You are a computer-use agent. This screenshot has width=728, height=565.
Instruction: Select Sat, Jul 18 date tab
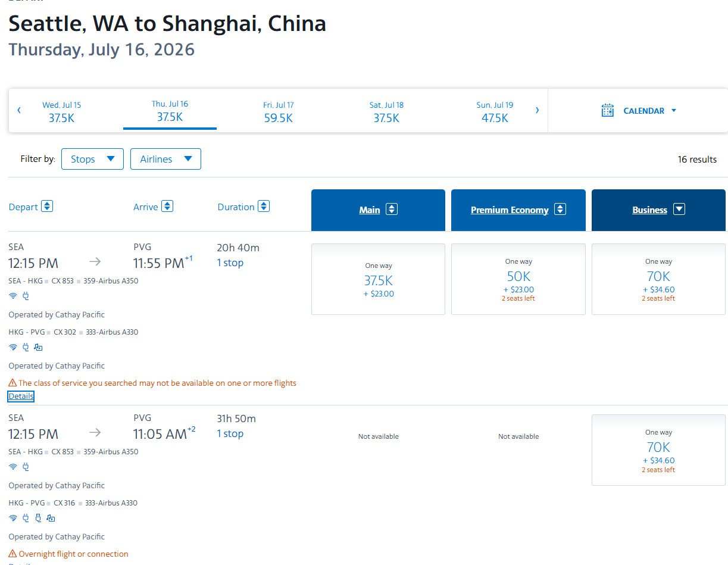[386, 111]
